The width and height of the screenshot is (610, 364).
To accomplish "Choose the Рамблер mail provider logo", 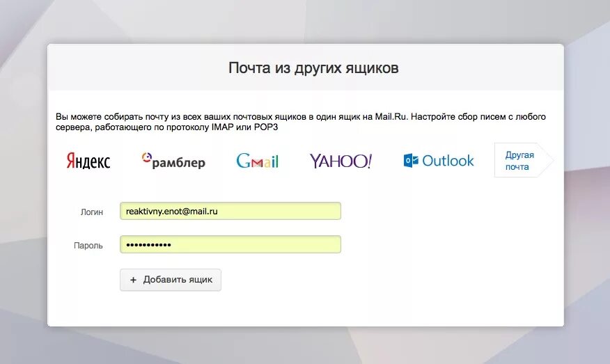I will point(173,161).
